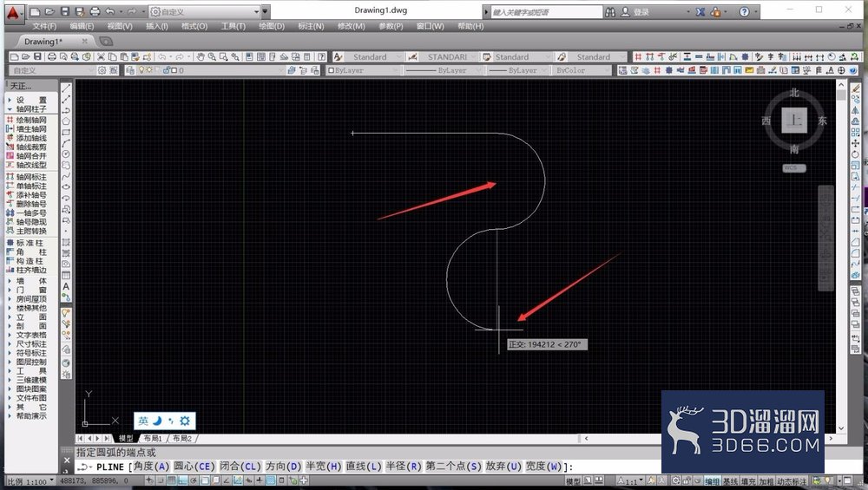This screenshot has height=490, width=868.
Task: Click Undo arrow in quick access toolbar
Action: click(x=109, y=11)
